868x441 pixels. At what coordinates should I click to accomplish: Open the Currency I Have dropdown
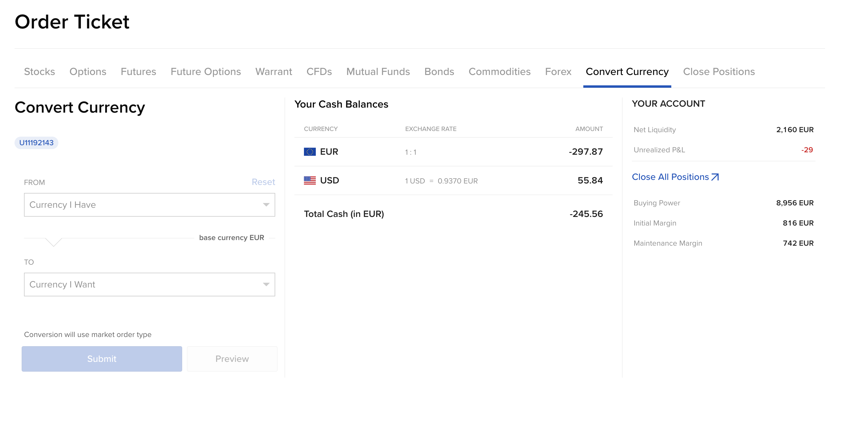pos(149,205)
